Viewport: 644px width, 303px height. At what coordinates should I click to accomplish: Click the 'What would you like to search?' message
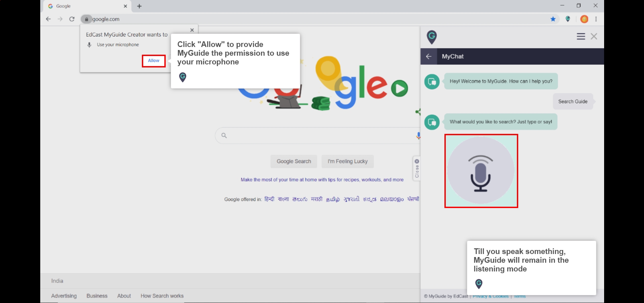[501, 122]
